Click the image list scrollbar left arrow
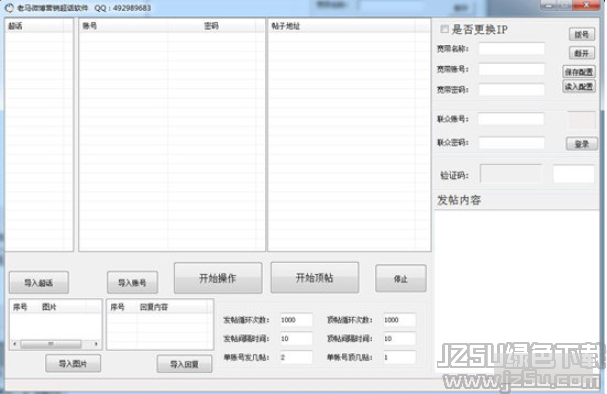The height and width of the screenshot is (394, 607). pos(15,344)
